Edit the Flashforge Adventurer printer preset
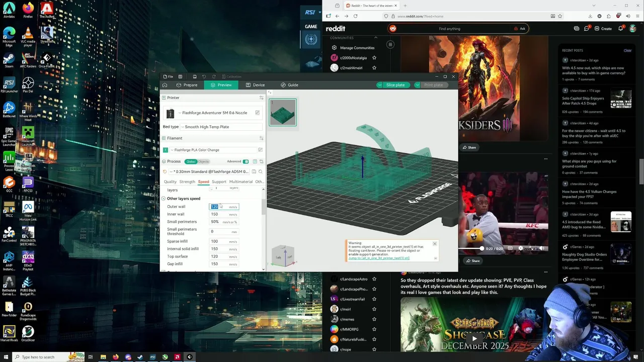644x362 pixels. [x=258, y=113]
